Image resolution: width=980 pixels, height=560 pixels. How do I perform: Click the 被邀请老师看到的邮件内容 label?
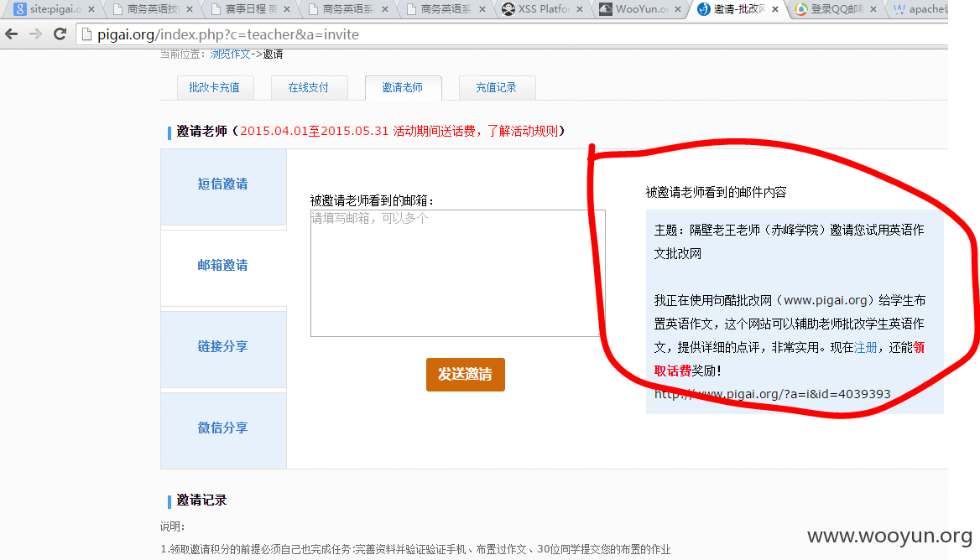pyautogui.click(x=717, y=192)
